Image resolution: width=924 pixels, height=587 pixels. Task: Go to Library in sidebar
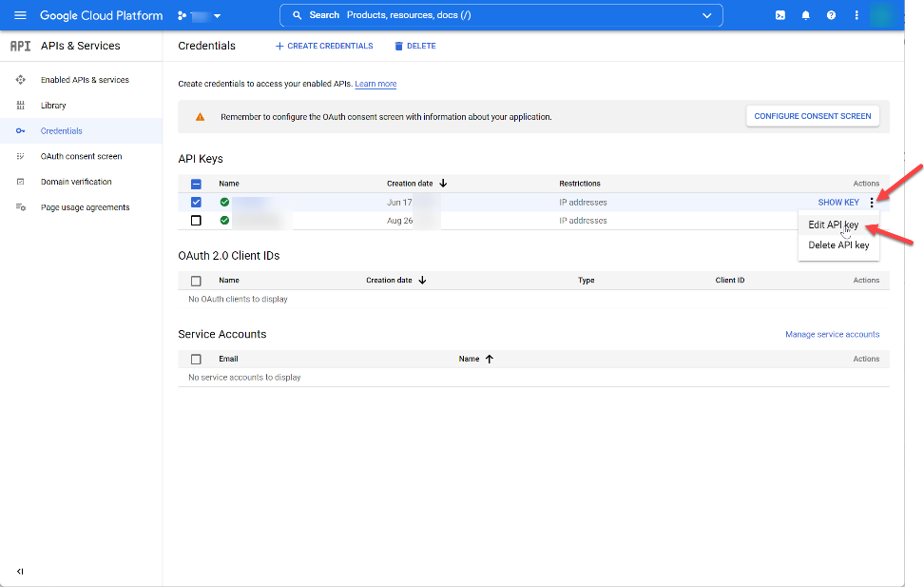[x=53, y=105]
